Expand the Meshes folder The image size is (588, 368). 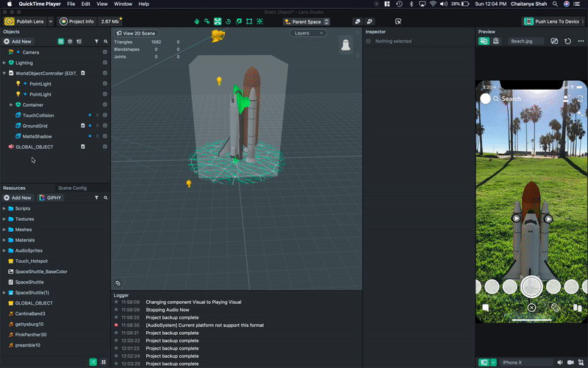(4, 230)
